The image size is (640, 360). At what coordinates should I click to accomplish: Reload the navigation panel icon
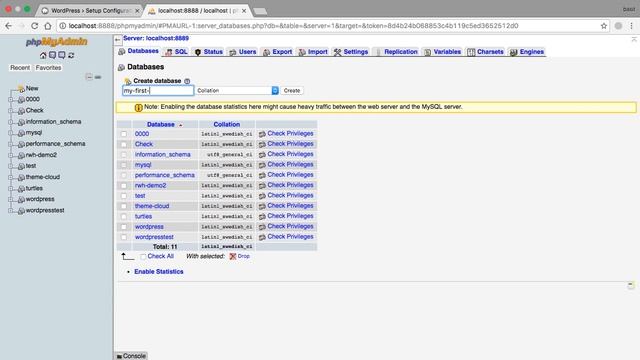(71, 55)
